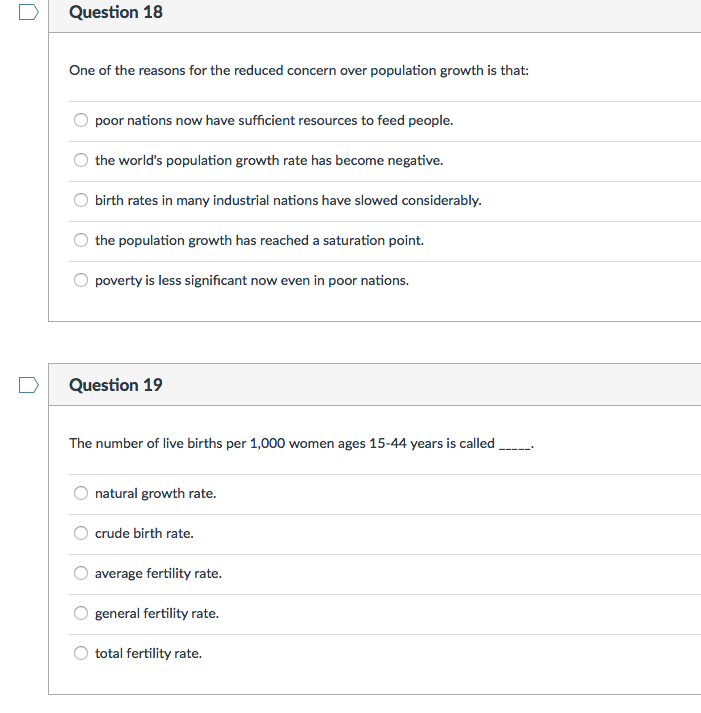Choose "world's population growth rate has become negative"

click(x=82, y=161)
